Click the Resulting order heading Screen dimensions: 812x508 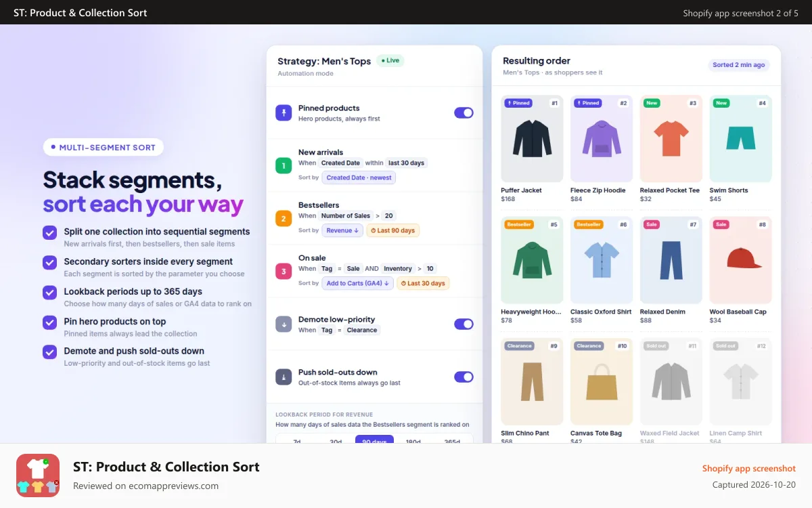click(537, 61)
